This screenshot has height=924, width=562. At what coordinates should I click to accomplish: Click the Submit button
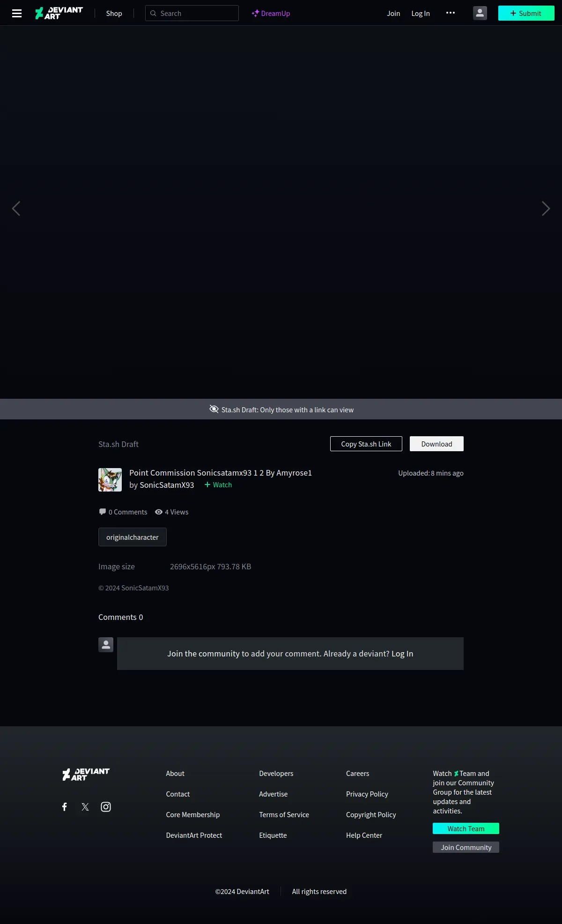click(526, 13)
